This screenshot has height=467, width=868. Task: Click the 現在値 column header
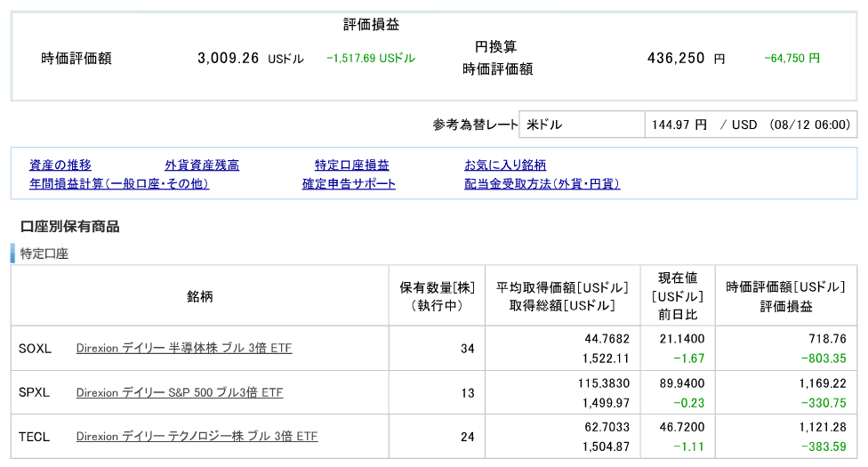tap(677, 279)
